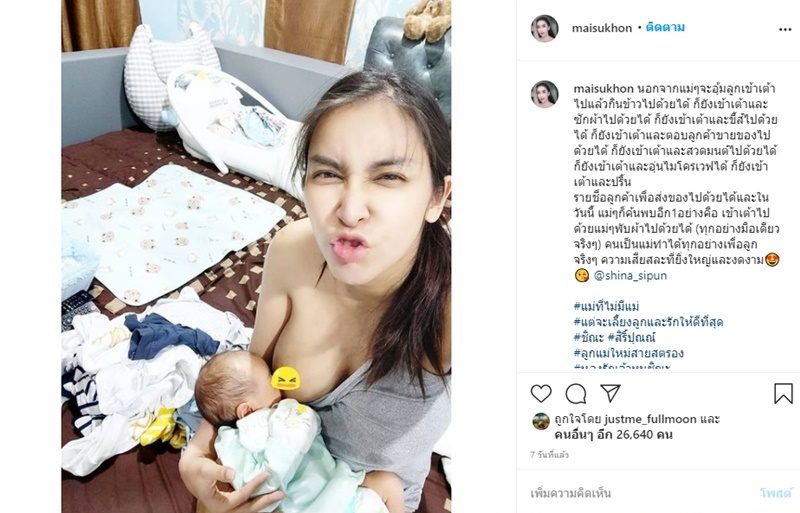View the list of 26,640 other likers
800x513 pixels.
[x=613, y=435]
